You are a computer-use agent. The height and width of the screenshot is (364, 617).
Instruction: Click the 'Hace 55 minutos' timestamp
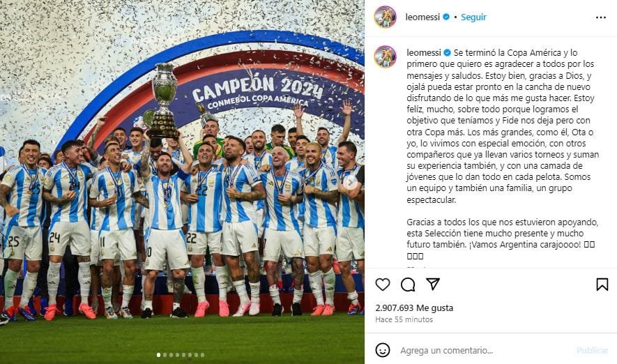(404, 319)
